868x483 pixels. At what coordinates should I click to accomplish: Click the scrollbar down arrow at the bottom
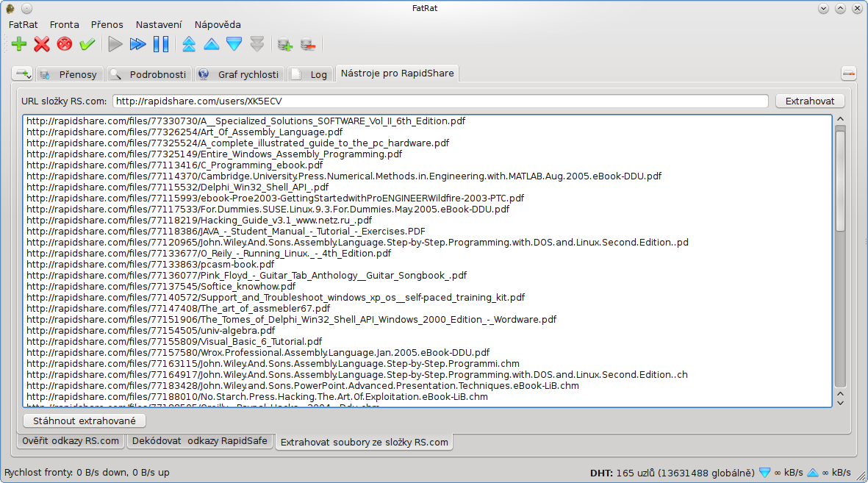[x=840, y=404]
